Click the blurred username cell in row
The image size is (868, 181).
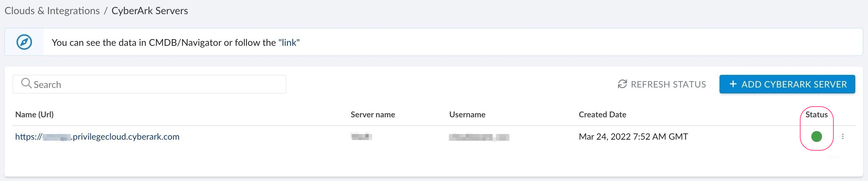tap(479, 137)
